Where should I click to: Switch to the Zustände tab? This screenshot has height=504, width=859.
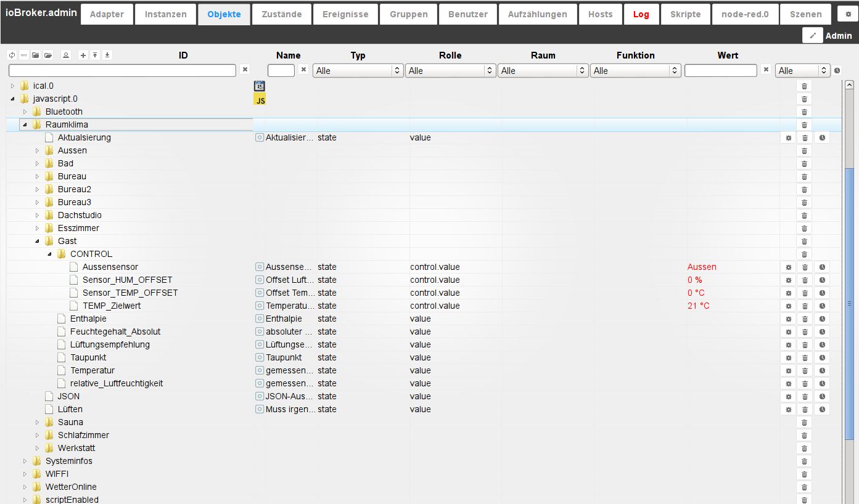click(x=281, y=14)
